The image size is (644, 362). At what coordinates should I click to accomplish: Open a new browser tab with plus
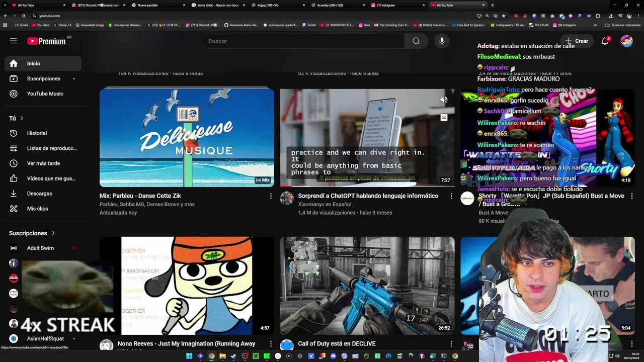click(493, 5)
